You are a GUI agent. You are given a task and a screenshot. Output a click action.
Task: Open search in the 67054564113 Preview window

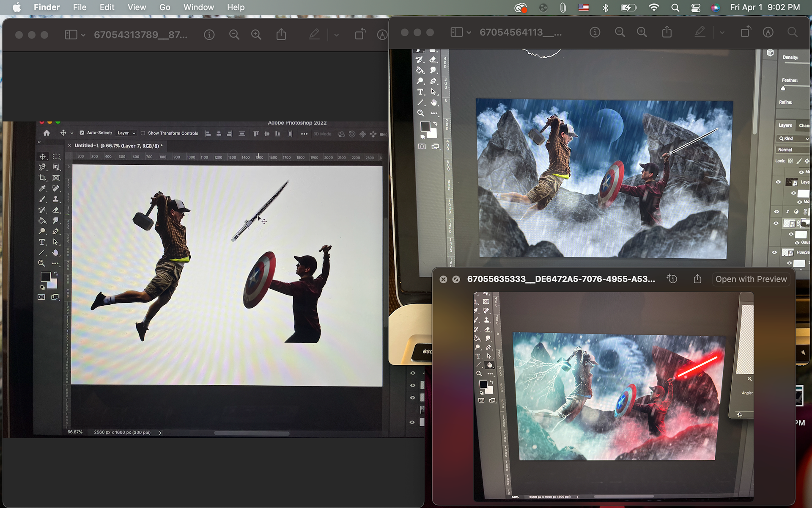pos(793,32)
